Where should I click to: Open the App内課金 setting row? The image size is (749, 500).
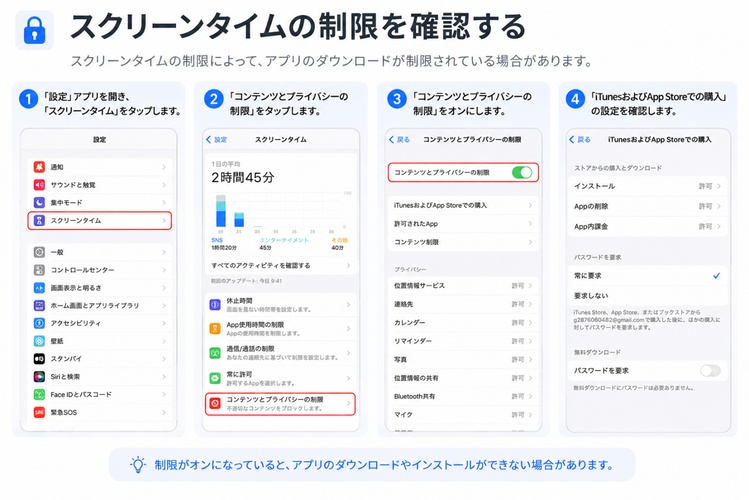click(x=647, y=226)
